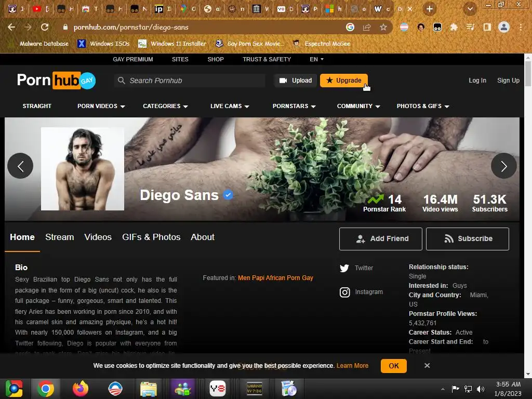Expand the COMMUNITY dropdown
This screenshot has height=399, width=532.
358,106
